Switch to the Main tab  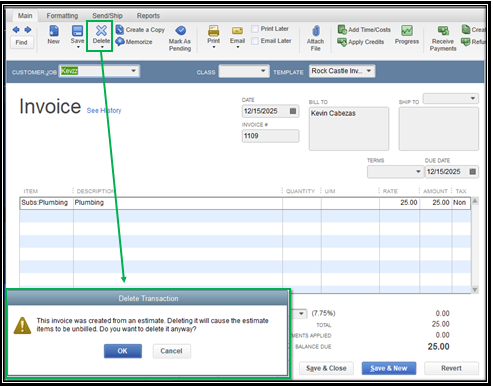point(25,16)
